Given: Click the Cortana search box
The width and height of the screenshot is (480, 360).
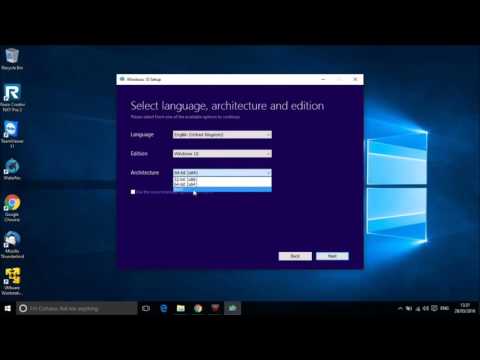Looking at the screenshot, I should click(x=77, y=308).
